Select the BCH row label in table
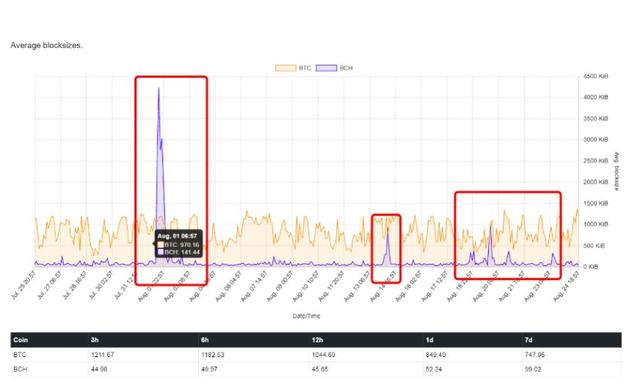Screen dimensions: 640x388 coord(20,369)
